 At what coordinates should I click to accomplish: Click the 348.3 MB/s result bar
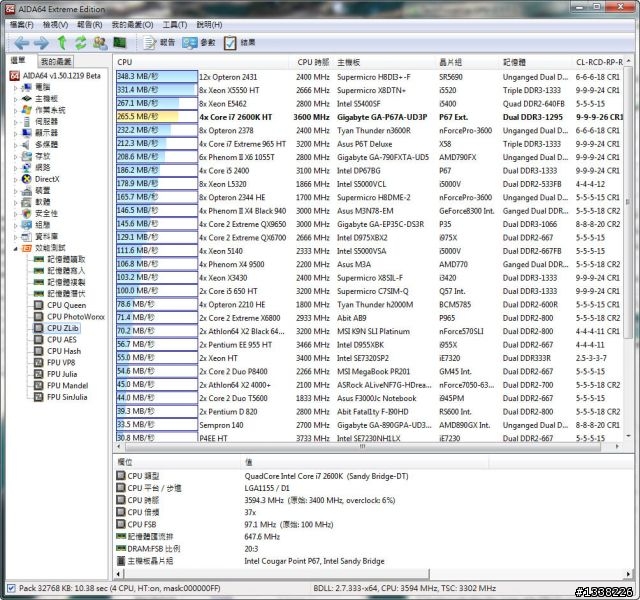click(157, 76)
